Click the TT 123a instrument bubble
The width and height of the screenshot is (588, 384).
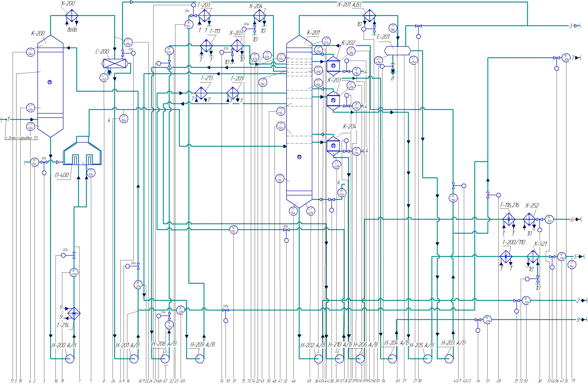267,55
